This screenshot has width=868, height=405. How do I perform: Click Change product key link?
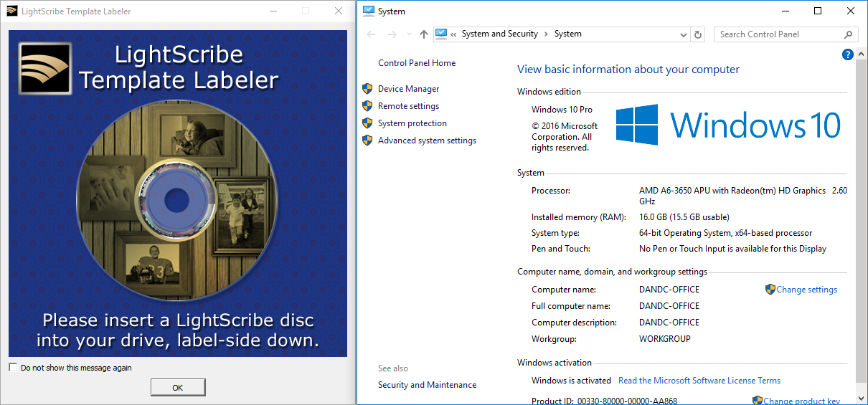coord(802,401)
